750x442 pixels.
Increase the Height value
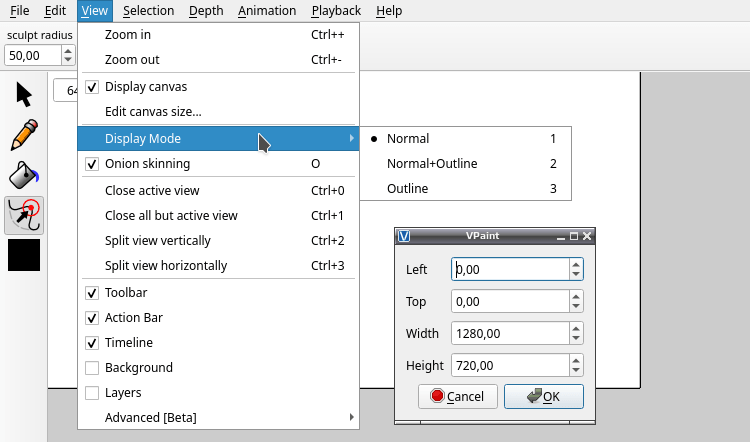tap(576, 360)
